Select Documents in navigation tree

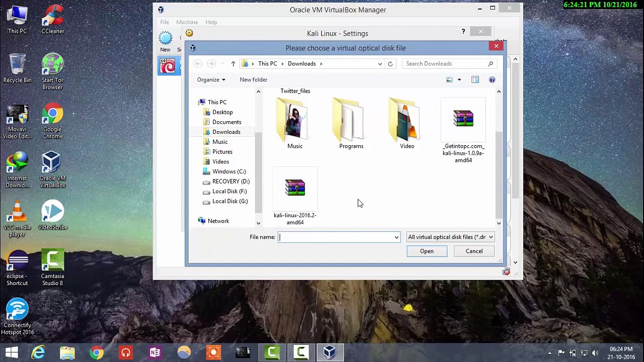[226, 122]
